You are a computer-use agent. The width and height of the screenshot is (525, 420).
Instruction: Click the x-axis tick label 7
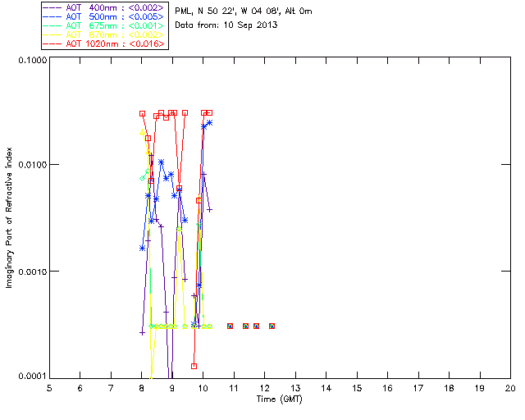111,388
